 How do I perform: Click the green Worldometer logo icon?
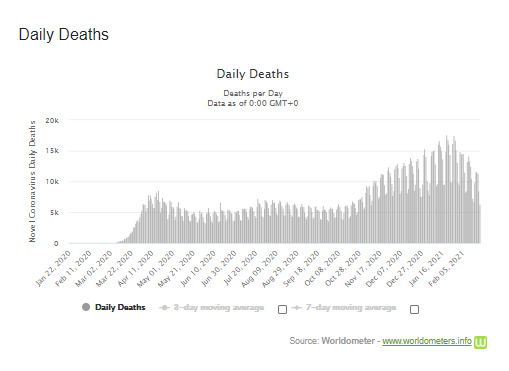(480, 342)
